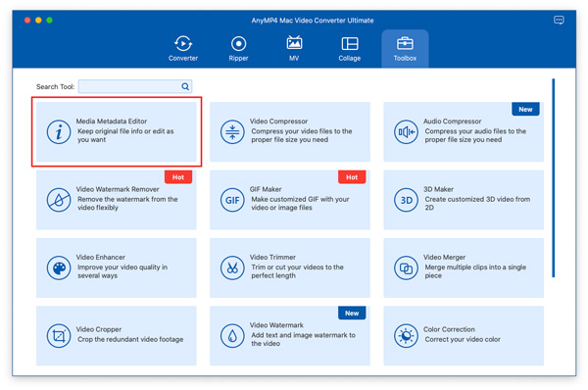Click the Media Metadata Editor info icon
Viewport: 588px width, 390px height.
(x=59, y=131)
